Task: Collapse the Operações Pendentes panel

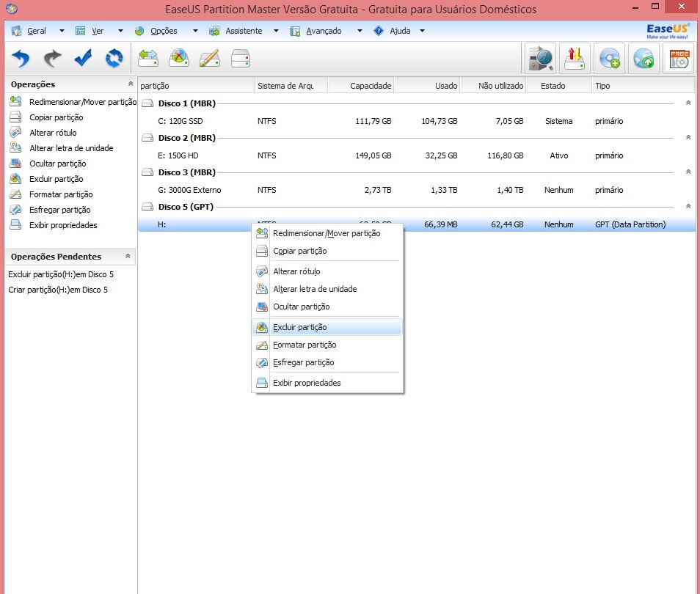Action: (128, 256)
